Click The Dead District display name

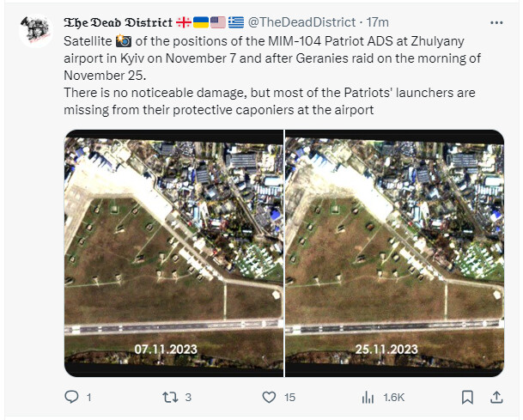pyautogui.click(x=118, y=22)
